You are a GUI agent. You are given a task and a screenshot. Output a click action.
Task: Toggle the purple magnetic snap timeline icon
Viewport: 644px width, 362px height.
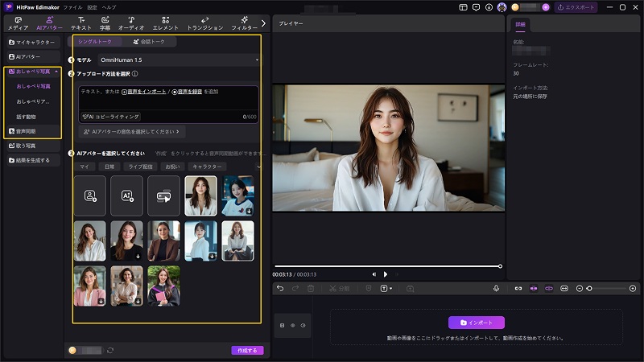pyautogui.click(x=534, y=289)
